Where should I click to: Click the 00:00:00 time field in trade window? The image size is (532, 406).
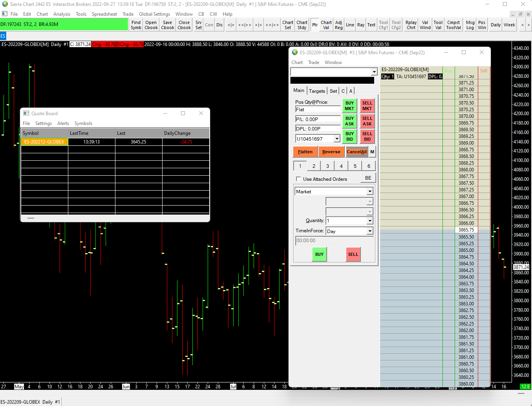coord(334,241)
